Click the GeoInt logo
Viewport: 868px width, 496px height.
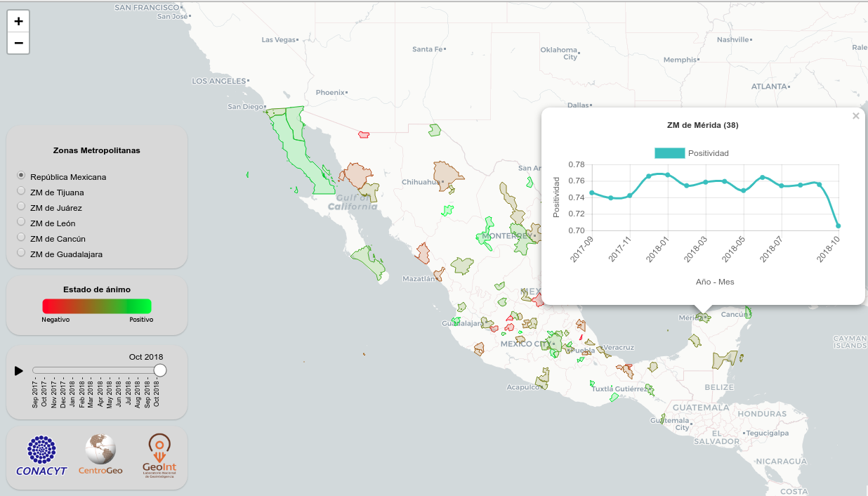point(159,455)
